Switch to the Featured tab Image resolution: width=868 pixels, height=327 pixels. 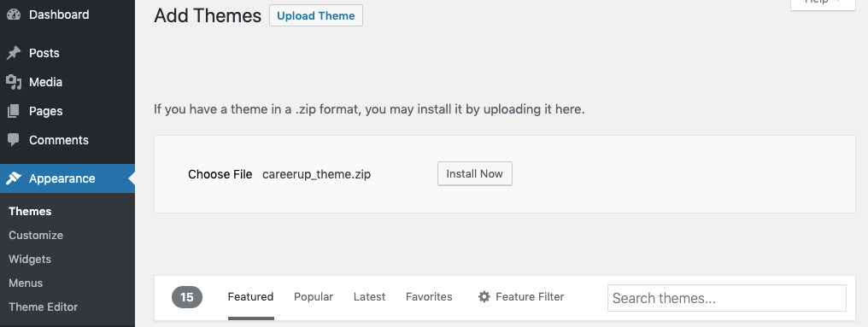[251, 297]
